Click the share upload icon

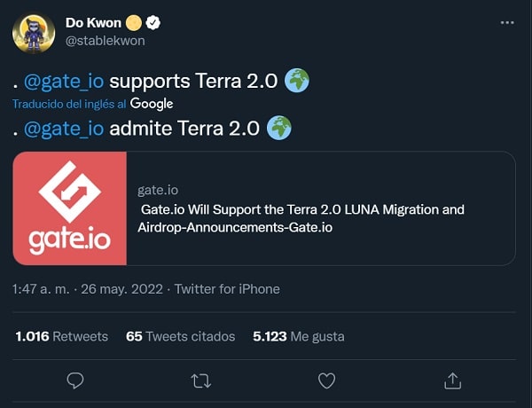coord(452,381)
